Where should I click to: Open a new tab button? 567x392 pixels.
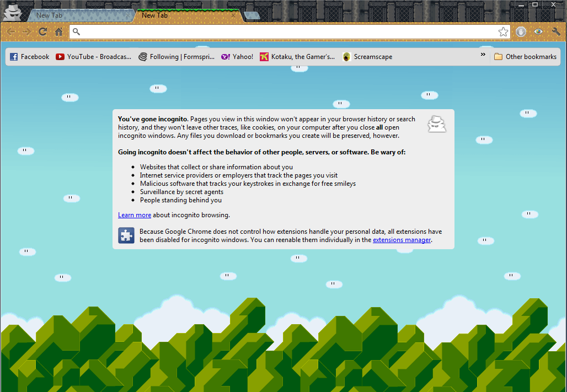[252, 15]
